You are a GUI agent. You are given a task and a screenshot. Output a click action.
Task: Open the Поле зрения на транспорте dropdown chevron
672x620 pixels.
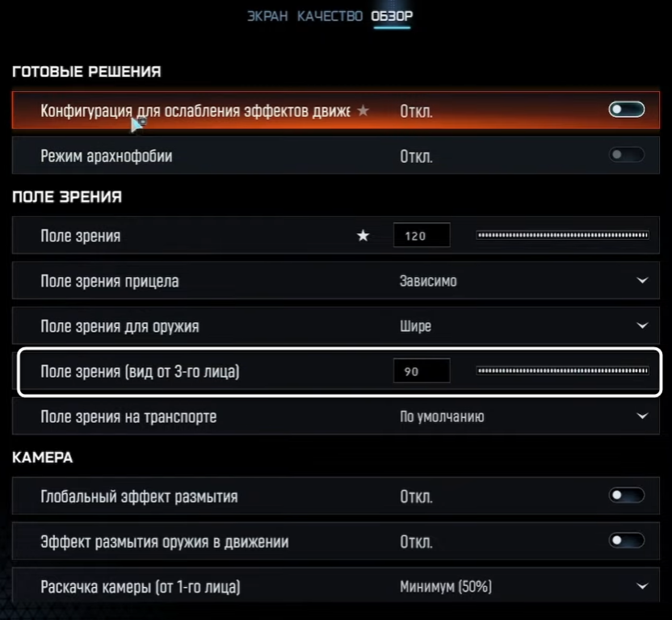click(642, 417)
